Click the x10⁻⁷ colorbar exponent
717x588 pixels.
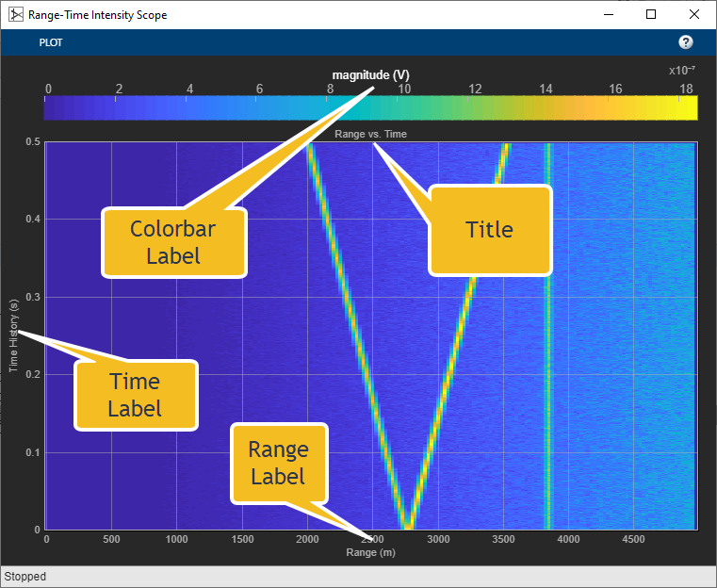click(682, 70)
